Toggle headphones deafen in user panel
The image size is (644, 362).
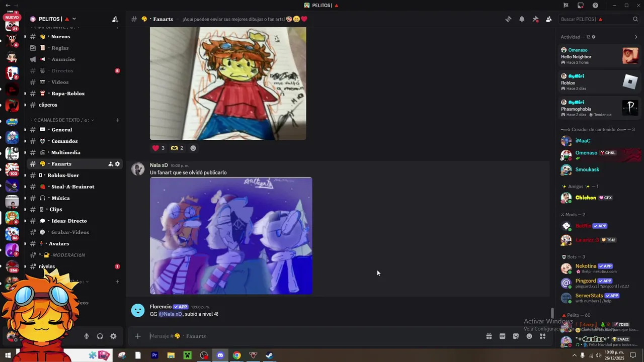click(x=100, y=336)
